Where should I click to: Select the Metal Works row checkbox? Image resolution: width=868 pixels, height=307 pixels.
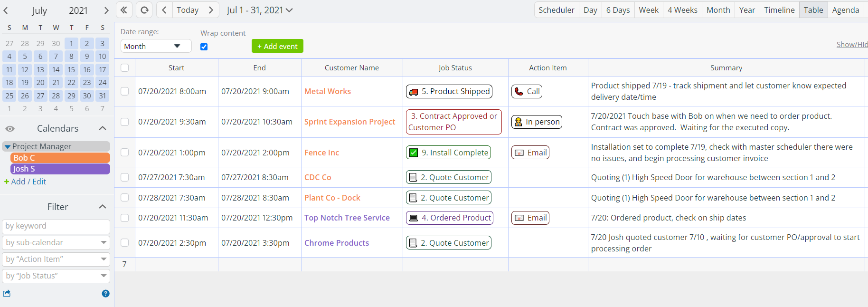(x=125, y=91)
